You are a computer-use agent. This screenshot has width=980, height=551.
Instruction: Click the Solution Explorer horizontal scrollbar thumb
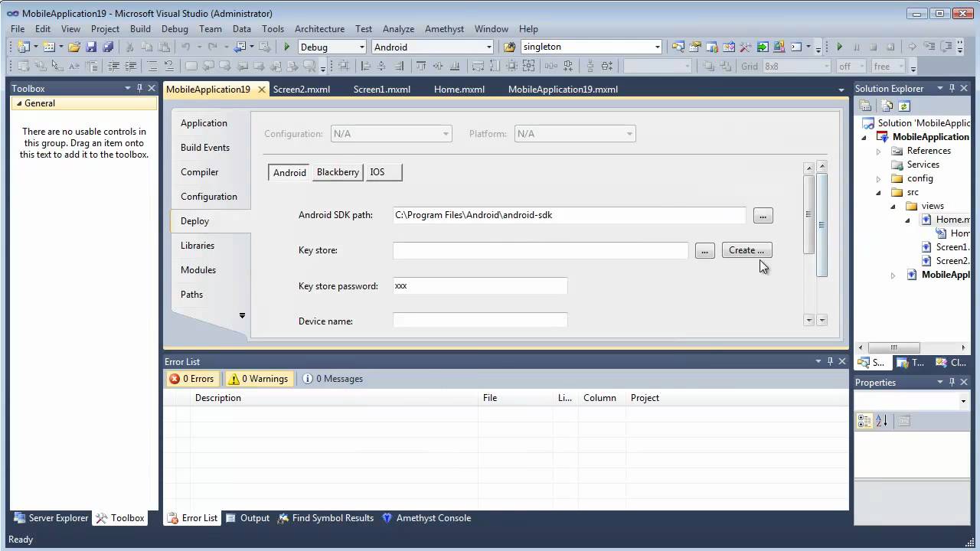[x=893, y=347]
